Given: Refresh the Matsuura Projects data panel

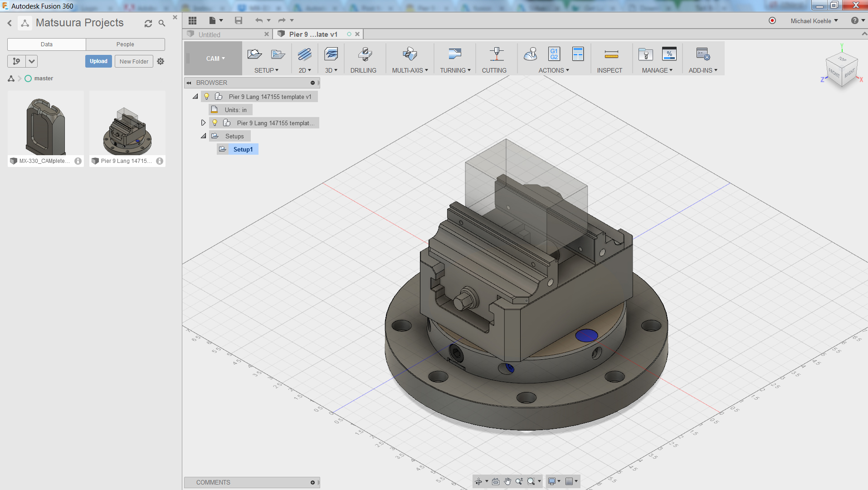Looking at the screenshot, I should tap(148, 24).
